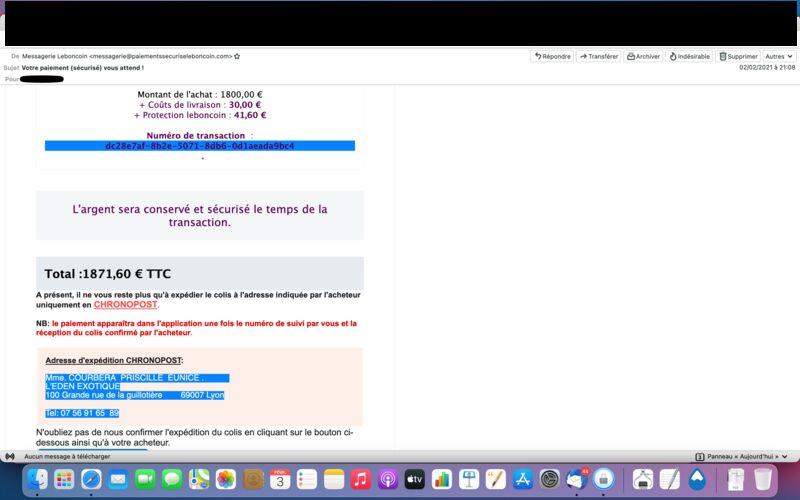Open the Apple TV app in the dock
Screen dimensions: 800x500
tap(415, 479)
